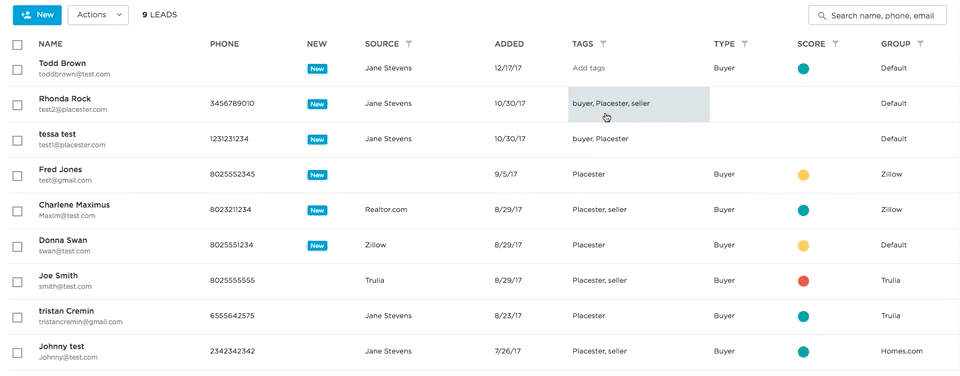The height and width of the screenshot is (376, 960).
Task: Open the Type column filter icon
Action: tap(744, 44)
